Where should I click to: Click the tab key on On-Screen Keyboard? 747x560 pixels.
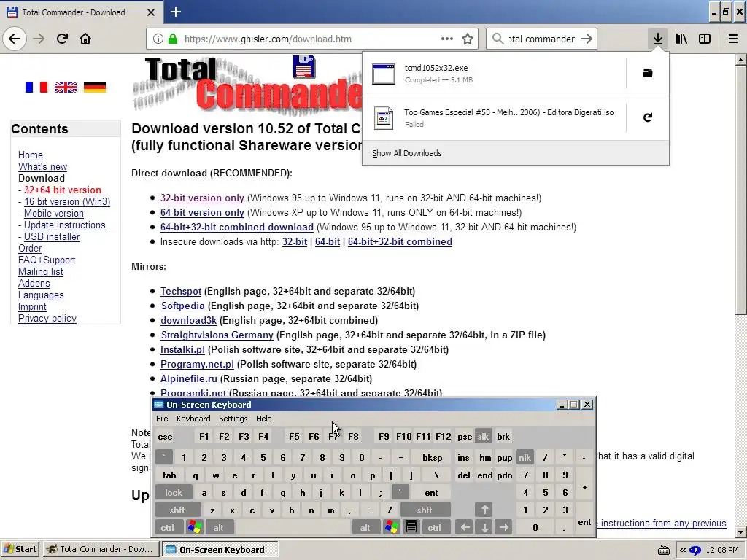(x=169, y=475)
